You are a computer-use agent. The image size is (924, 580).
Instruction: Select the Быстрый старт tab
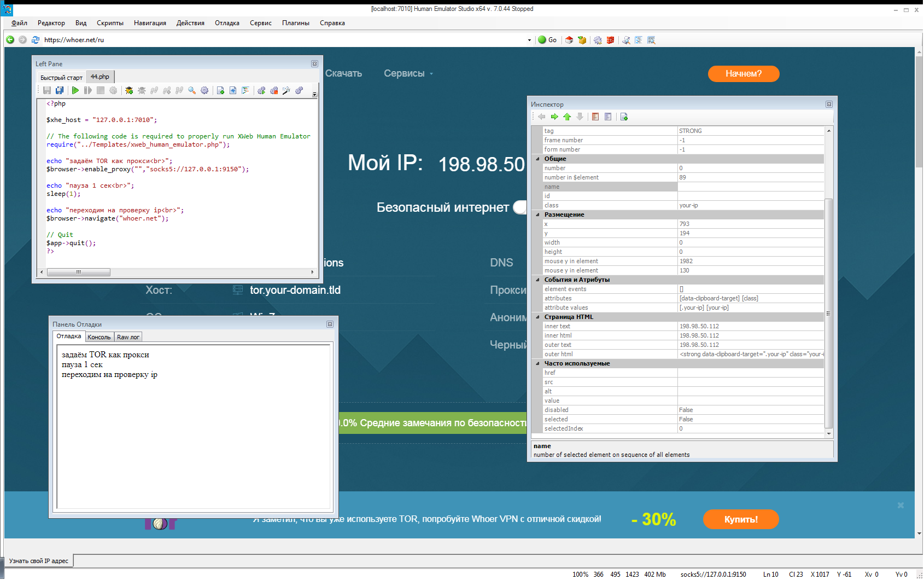[61, 77]
